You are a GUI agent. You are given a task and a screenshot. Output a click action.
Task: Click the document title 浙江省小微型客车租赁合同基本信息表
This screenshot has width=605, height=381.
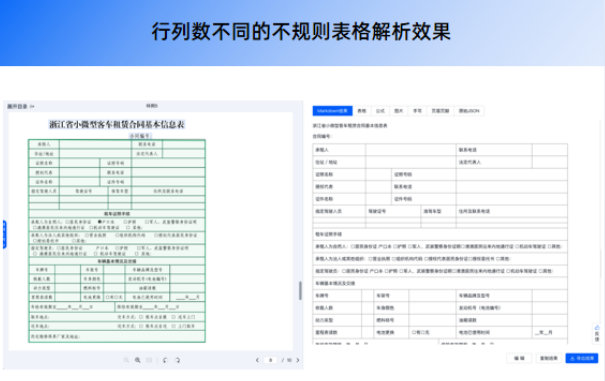(117, 124)
